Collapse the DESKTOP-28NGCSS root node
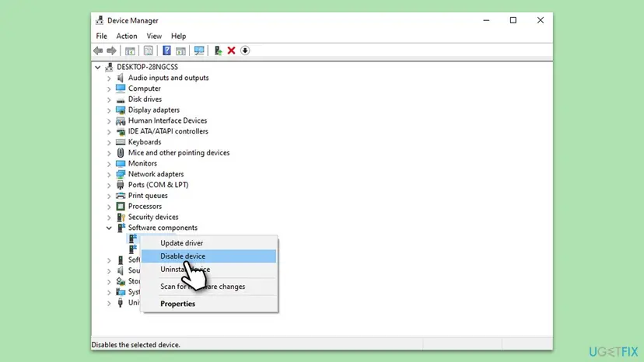This screenshot has height=362, width=644. 97,67
